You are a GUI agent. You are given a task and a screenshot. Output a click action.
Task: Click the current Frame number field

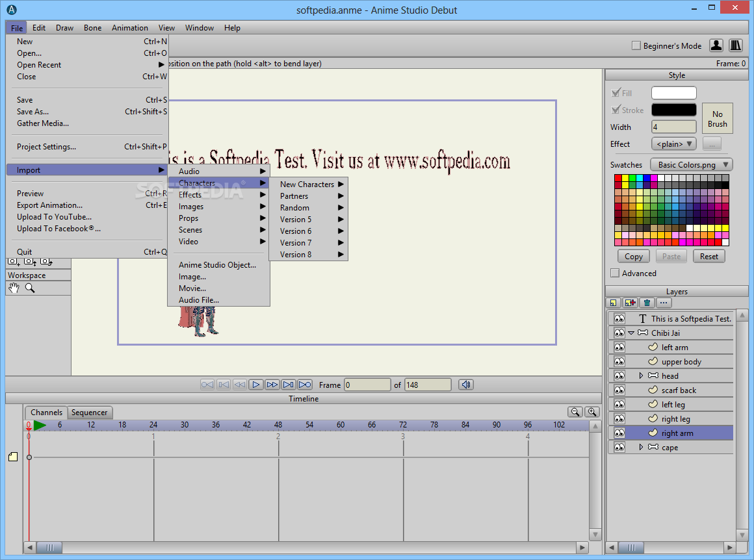pos(367,385)
